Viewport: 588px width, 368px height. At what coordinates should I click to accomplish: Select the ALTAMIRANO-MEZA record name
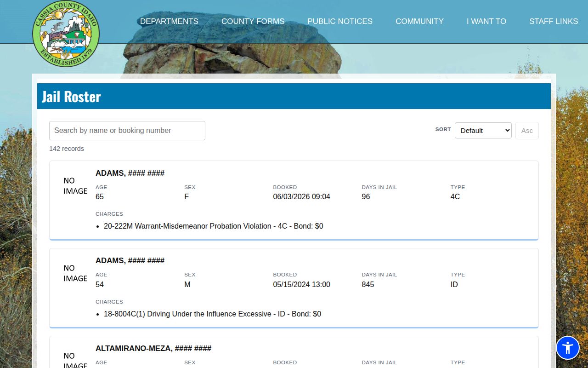pyautogui.click(x=153, y=348)
